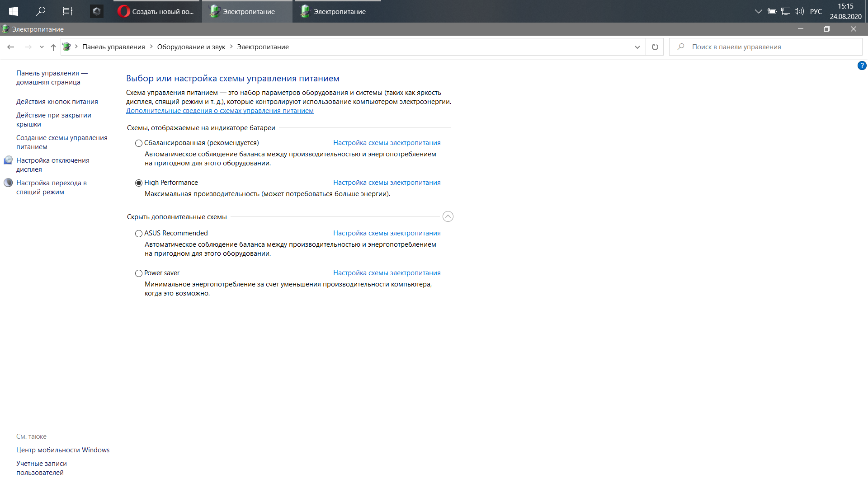Screen dimensions: 868x488
Task: Click the search magnifier icon in the search box
Action: coord(681,47)
